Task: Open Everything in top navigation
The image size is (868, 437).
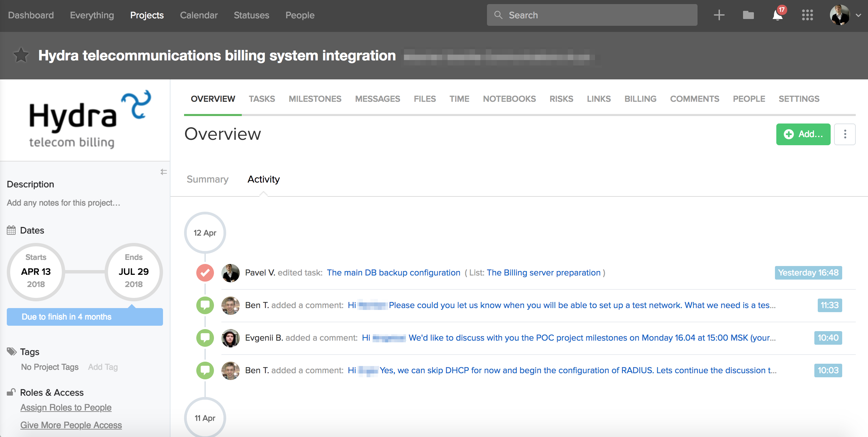Action: click(92, 15)
